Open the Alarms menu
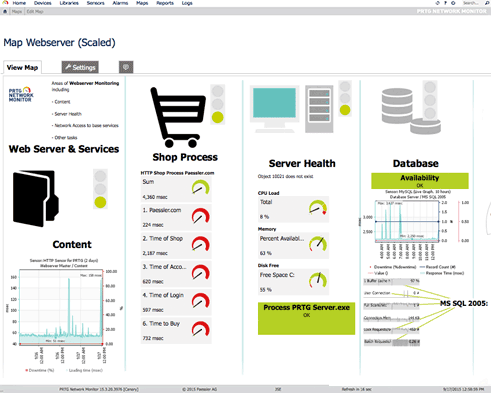The height and width of the screenshot is (393, 491). point(120,3)
